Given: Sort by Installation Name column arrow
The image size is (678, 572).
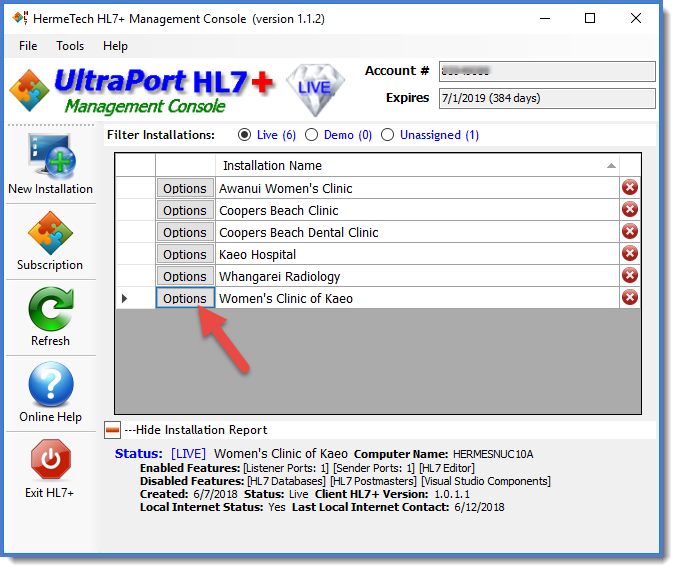Looking at the screenshot, I should tap(611, 166).
